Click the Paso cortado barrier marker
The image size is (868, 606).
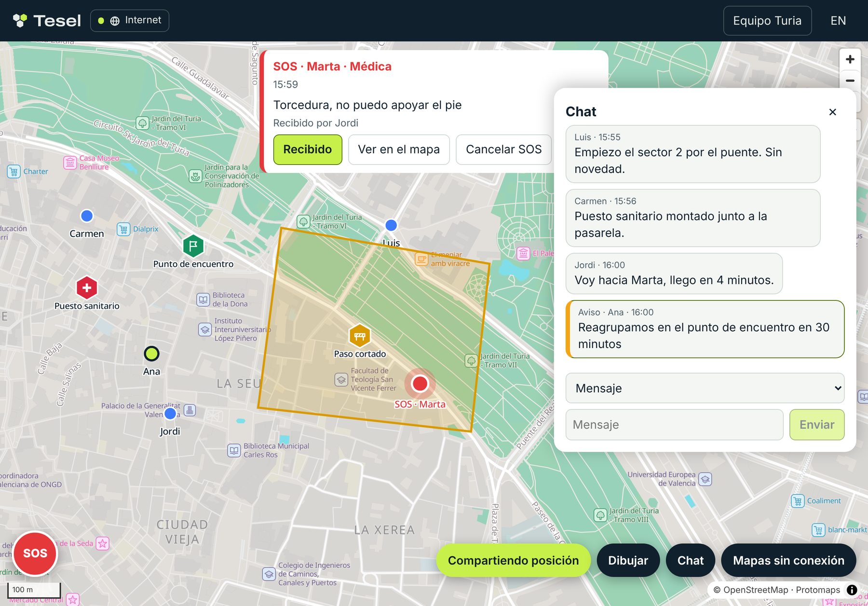click(x=360, y=336)
